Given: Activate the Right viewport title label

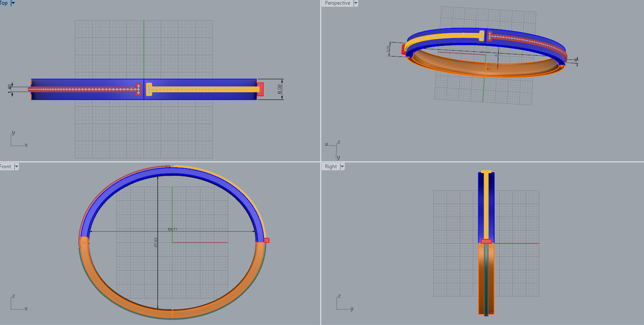Looking at the screenshot, I should pos(331,167).
